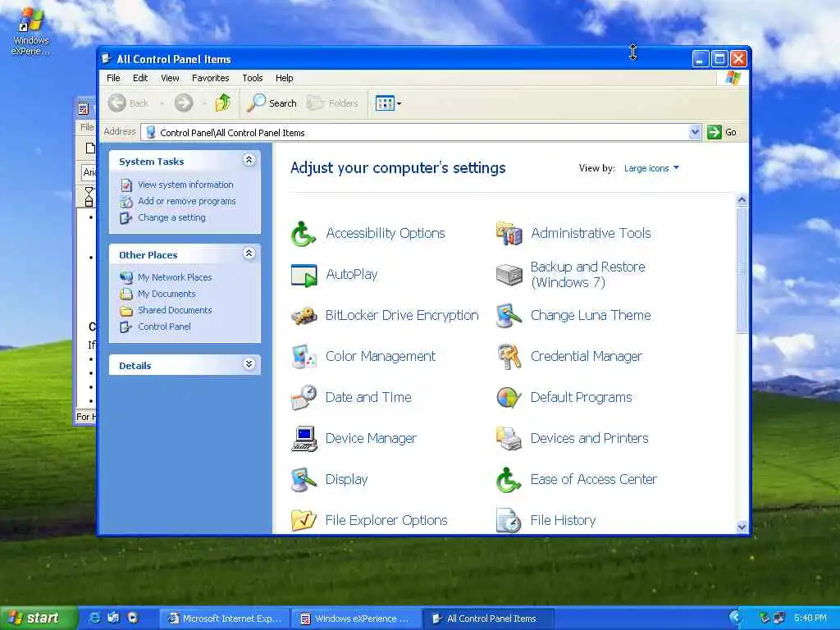
Task: Click the BitLocker Drive Encryption keys icon
Action: click(304, 316)
